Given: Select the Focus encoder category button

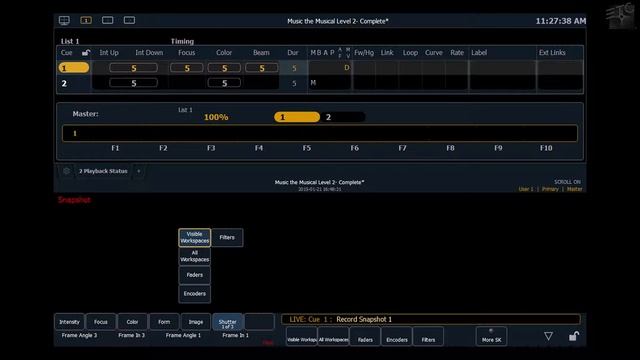Looking at the screenshot, I should tap(101, 322).
